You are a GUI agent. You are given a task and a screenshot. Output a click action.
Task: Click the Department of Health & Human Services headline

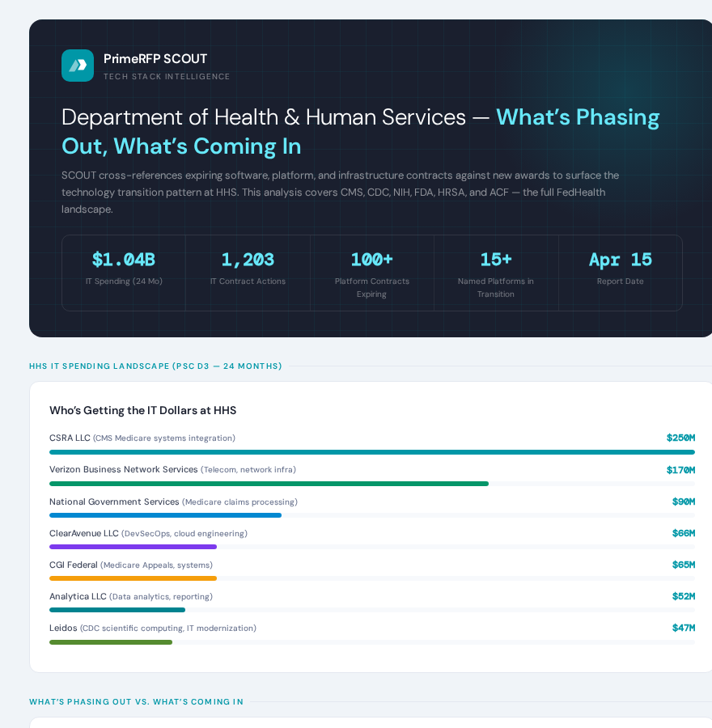click(360, 131)
